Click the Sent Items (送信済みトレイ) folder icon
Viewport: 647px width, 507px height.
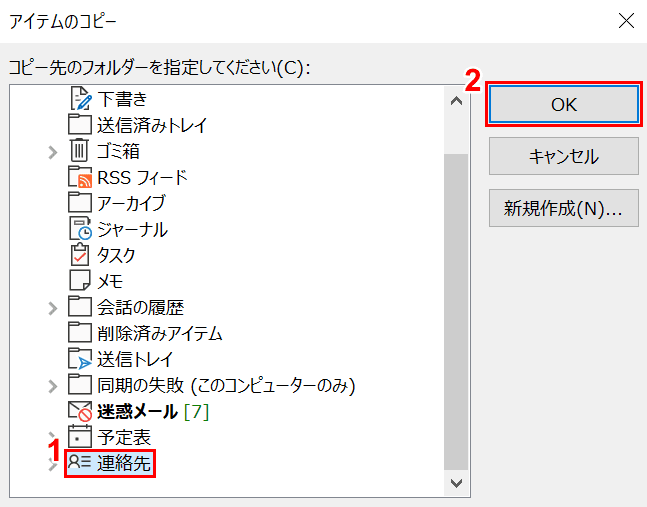[x=80, y=125]
